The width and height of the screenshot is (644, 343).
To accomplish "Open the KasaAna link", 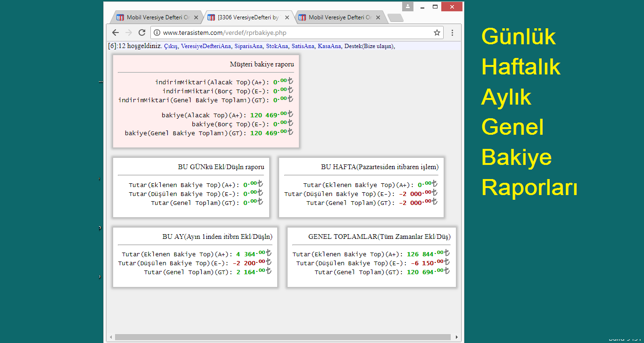I will [330, 46].
